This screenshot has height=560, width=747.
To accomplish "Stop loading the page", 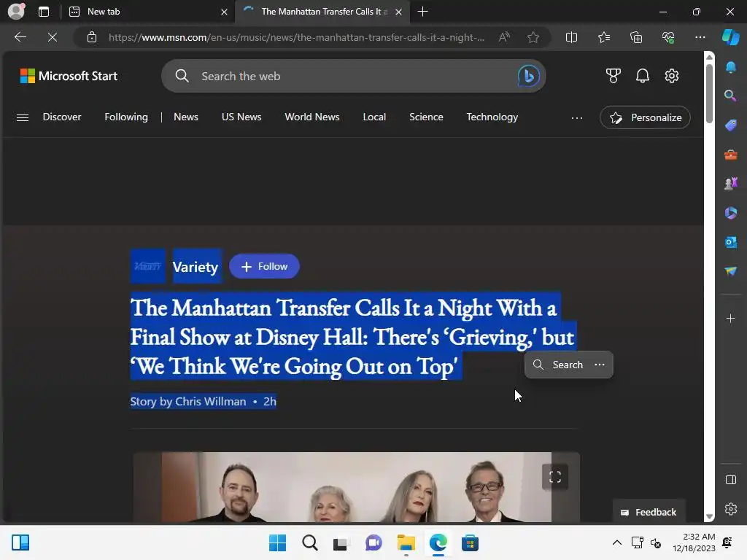I will (x=53, y=37).
